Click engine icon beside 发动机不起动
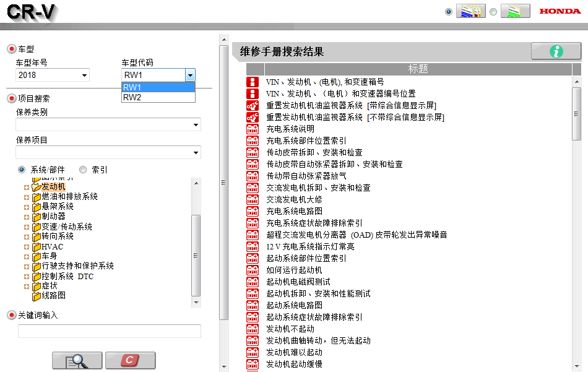Screen dimensions: 588x372 click(253, 329)
